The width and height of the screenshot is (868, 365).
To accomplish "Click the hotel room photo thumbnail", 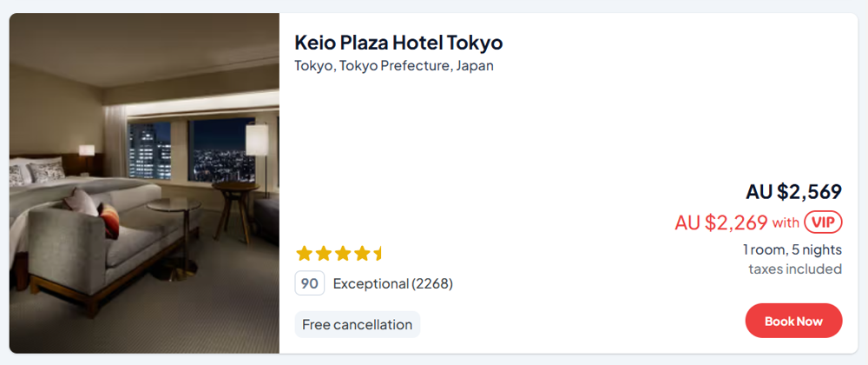I will (144, 183).
